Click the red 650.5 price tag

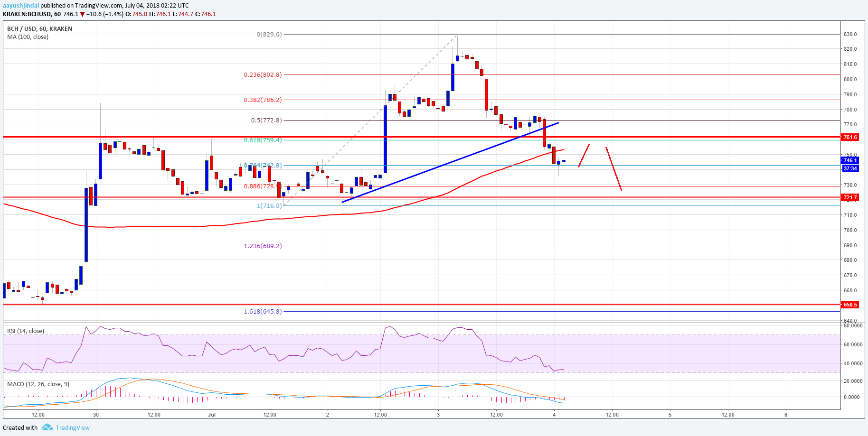point(849,305)
